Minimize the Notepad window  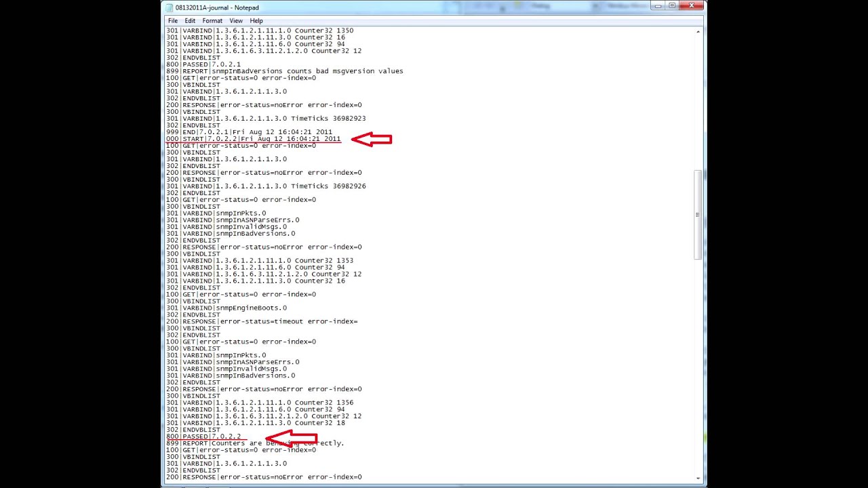click(658, 5)
